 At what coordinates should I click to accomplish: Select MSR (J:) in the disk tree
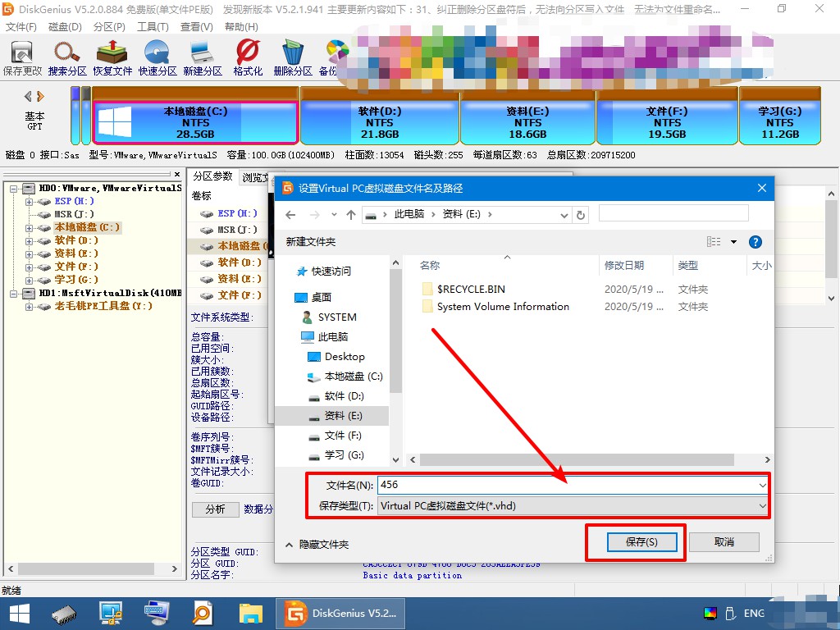click(74, 214)
